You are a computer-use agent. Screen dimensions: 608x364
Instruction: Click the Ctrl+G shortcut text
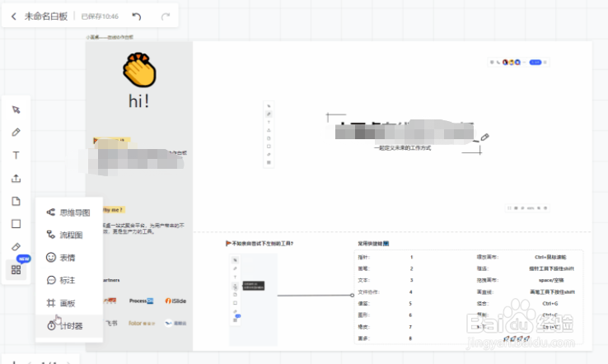pos(550,304)
